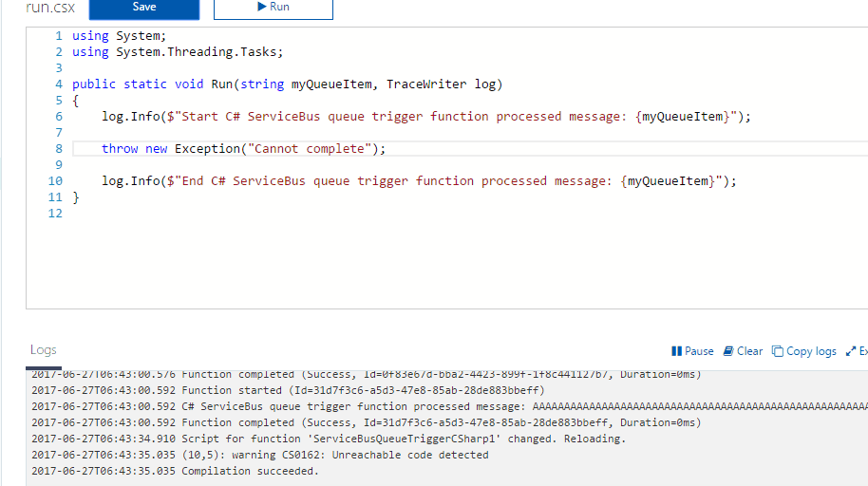Click the warning CS0162 log entry
The height and width of the screenshot is (486, 868).
click(x=260, y=455)
